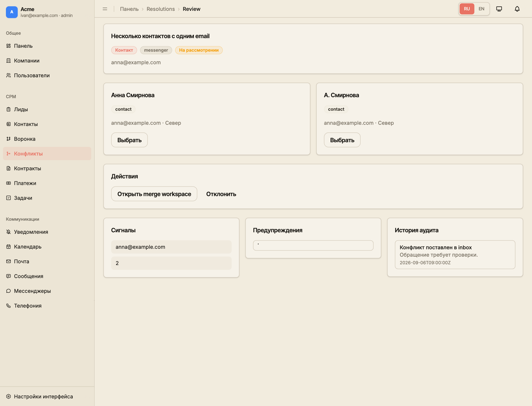Screen dimensions: 532x406
Task: Click the Acme avatar logo
Action: point(12,12)
